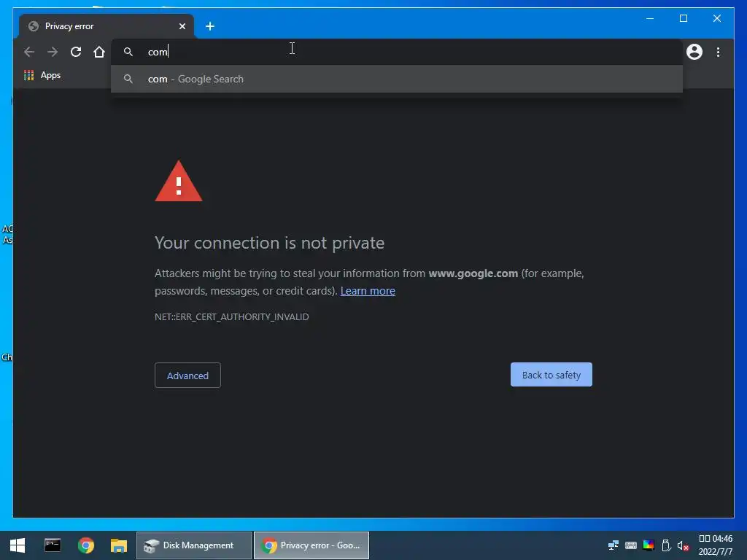Select the Privacy error Chrome taskbar button
Viewport: 747px width, 560px height.
311,545
